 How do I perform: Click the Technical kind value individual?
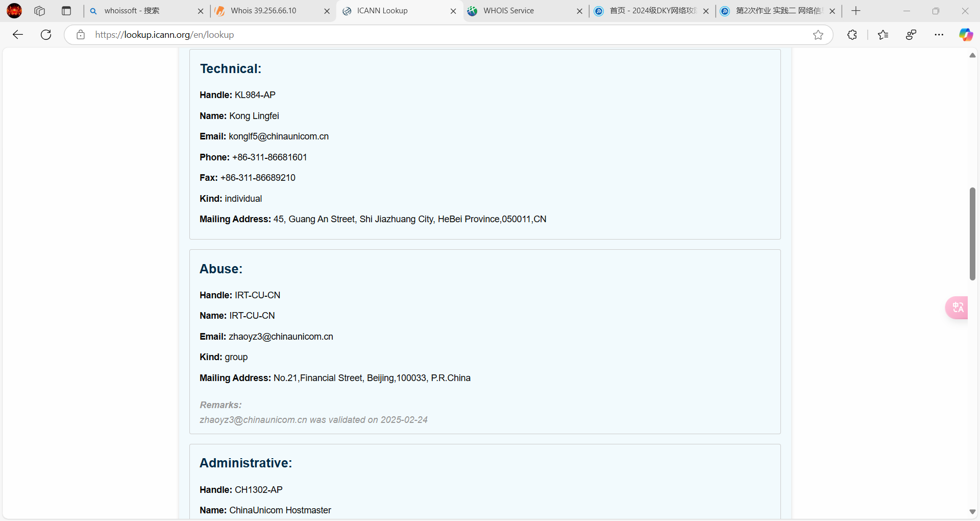click(243, 199)
